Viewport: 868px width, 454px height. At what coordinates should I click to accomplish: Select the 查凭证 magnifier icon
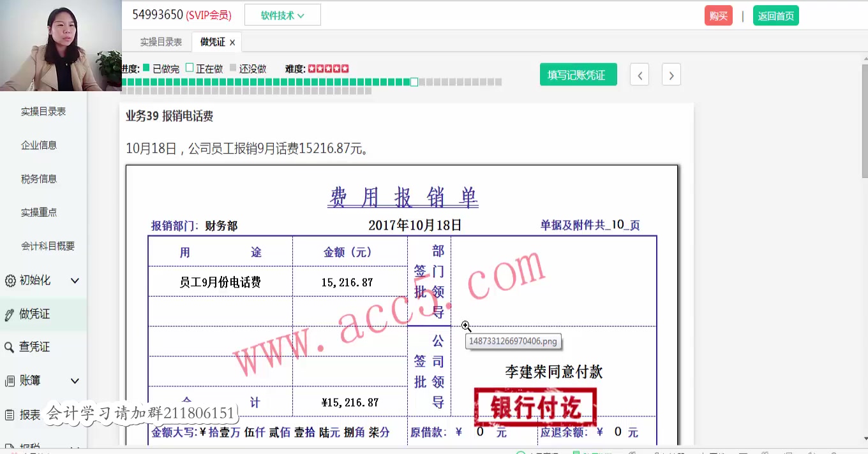10,348
